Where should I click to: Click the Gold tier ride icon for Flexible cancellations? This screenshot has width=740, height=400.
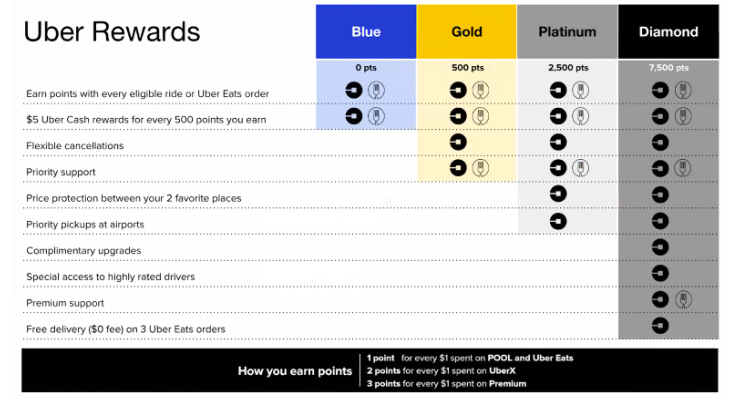[x=459, y=142]
